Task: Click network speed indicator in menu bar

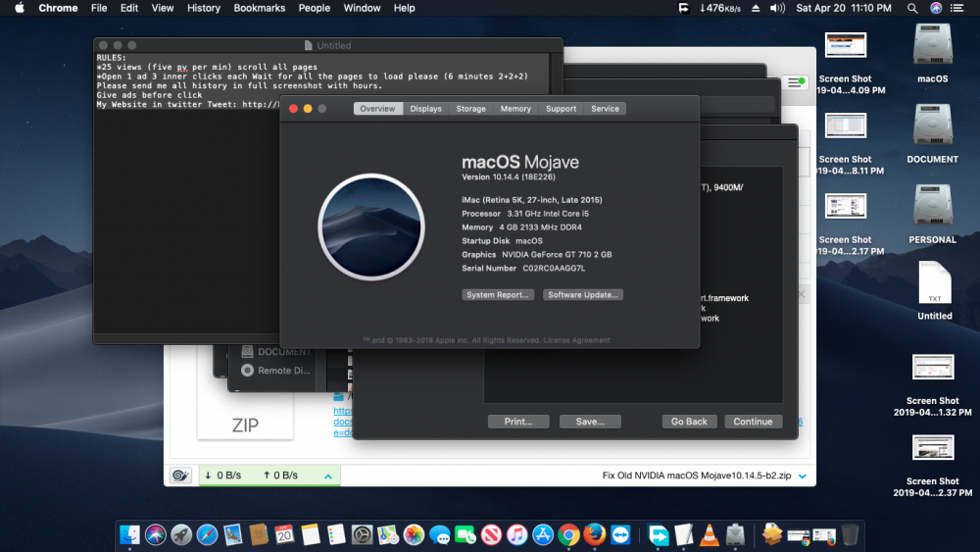Action: point(720,8)
